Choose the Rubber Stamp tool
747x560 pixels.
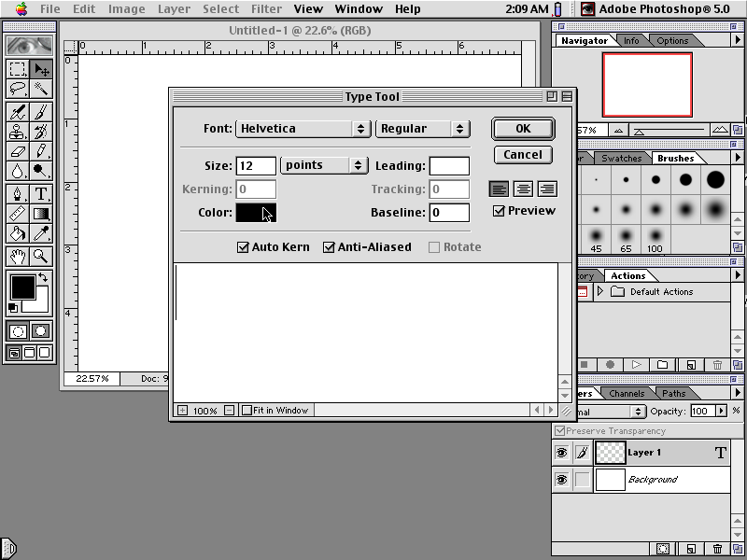18,132
